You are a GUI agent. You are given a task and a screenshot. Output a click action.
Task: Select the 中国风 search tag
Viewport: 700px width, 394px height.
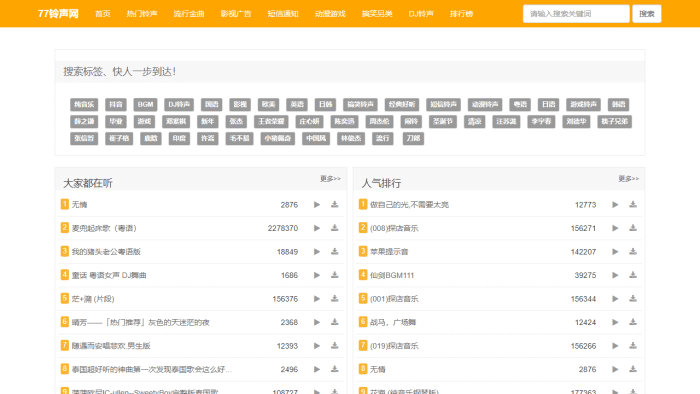point(316,138)
